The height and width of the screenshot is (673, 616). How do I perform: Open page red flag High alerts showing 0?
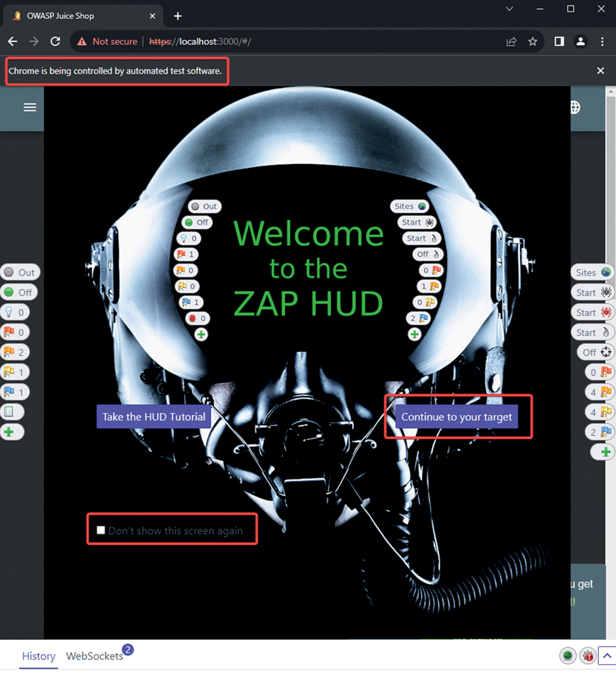coord(15,332)
